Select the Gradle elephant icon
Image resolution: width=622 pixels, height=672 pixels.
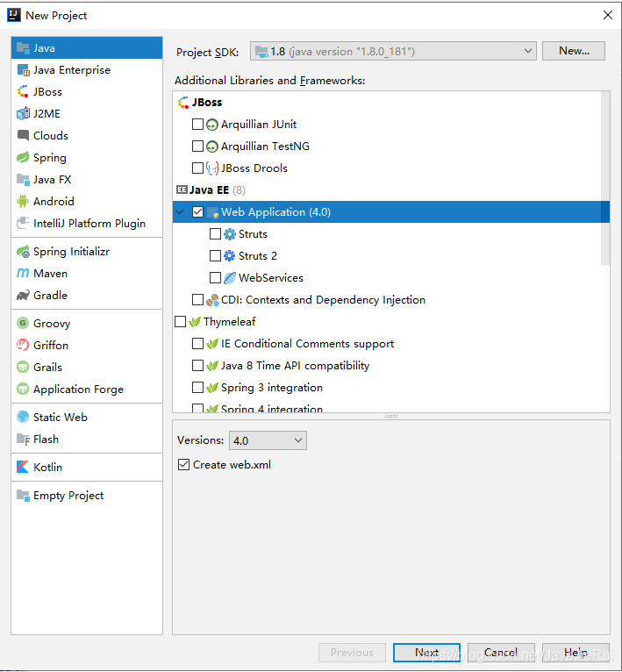23,295
